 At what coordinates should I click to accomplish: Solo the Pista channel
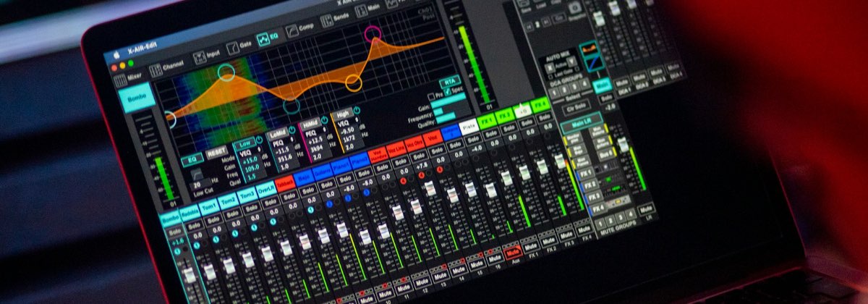[x=472, y=138]
